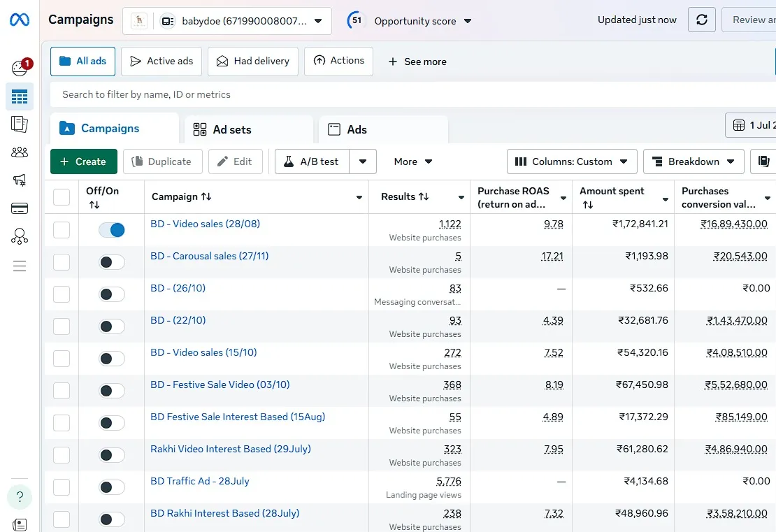Screen dimensions: 776x532
Task: Switch to the Campaigns tab
Action: pos(115,128)
